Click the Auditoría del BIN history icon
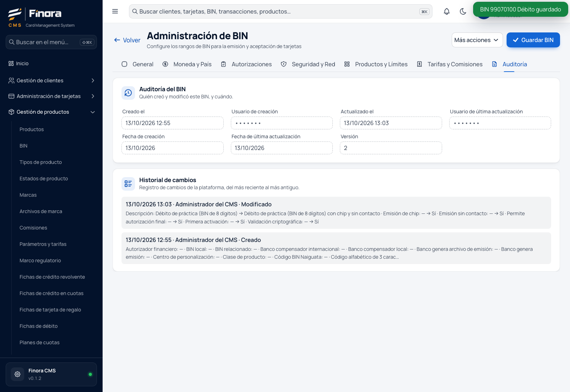This screenshot has height=392, width=570. [x=128, y=93]
